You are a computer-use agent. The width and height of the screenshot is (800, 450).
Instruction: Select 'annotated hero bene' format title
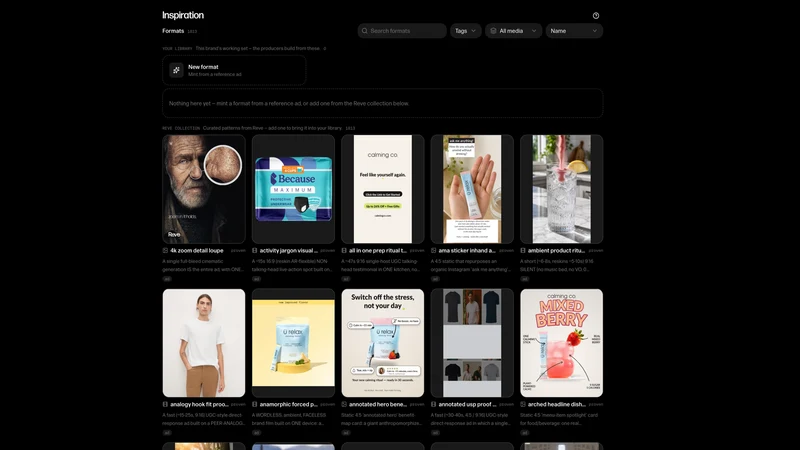coord(378,404)
